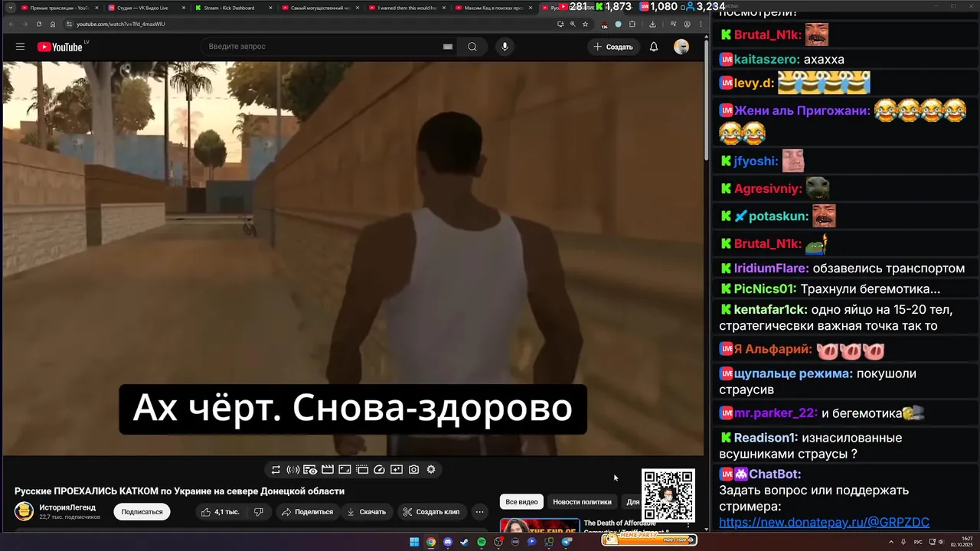Click the browser home icon
980x551 pixels.
click(53, 24)
